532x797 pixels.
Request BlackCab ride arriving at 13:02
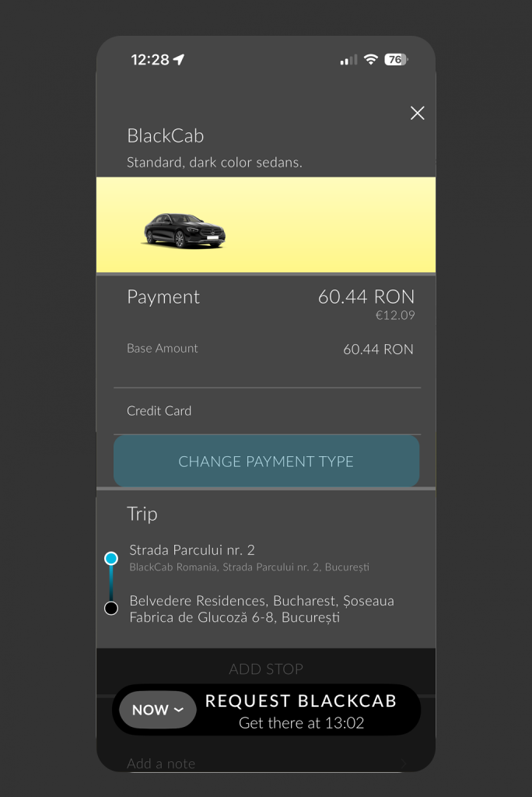pos(301,711)
